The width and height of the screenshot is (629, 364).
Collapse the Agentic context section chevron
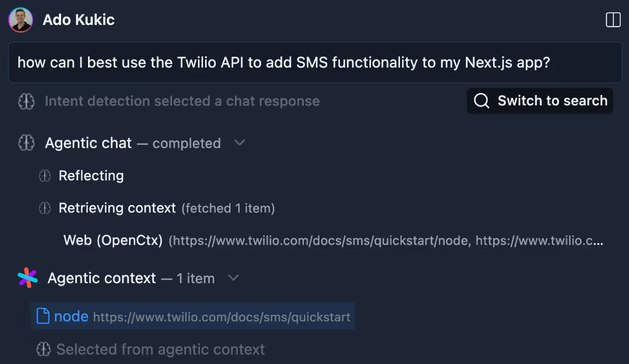point(233,278)
